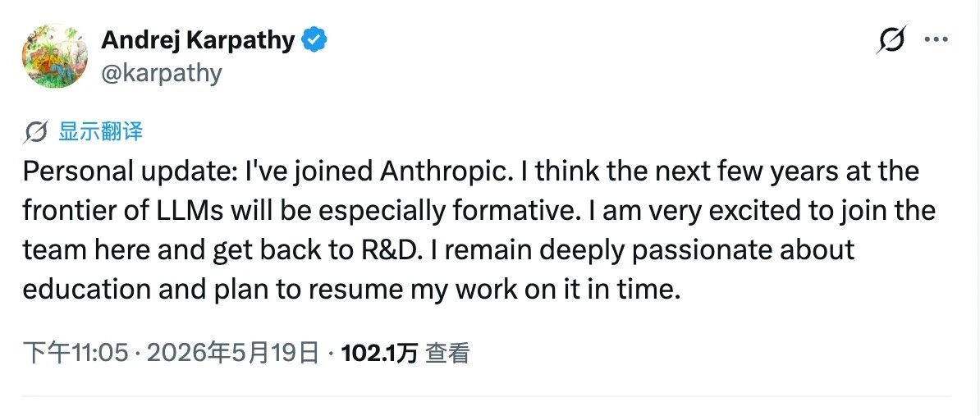Click the 下午11:05 post timestamp

76,354
